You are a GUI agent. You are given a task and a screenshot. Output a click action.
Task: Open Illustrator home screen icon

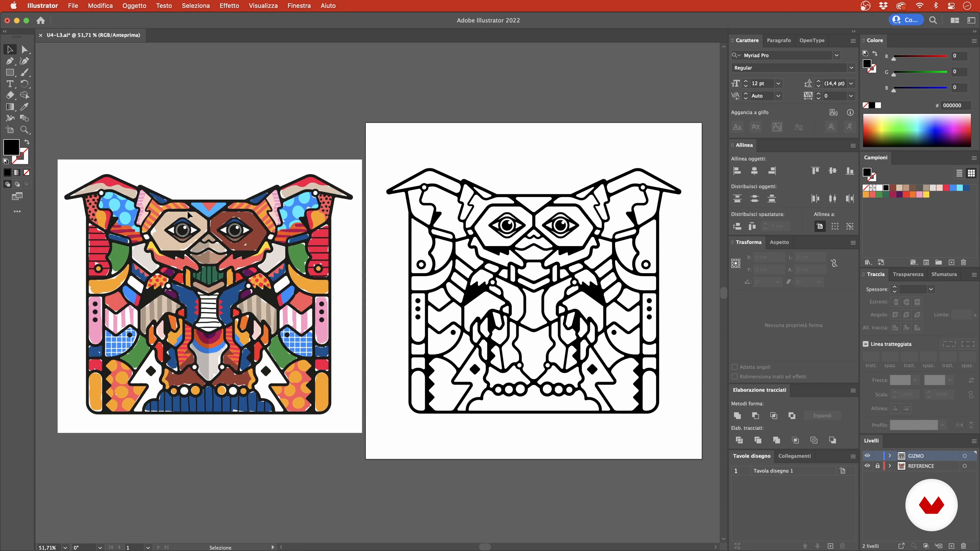click(41, 20)
